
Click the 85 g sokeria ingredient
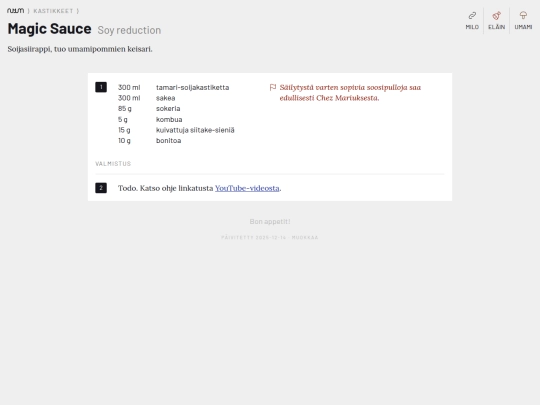[x=149, y=108]
